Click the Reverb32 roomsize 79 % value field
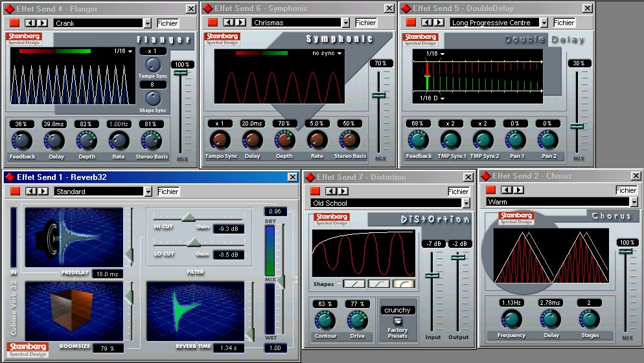644x363 pixels. [x=108, y=348]
